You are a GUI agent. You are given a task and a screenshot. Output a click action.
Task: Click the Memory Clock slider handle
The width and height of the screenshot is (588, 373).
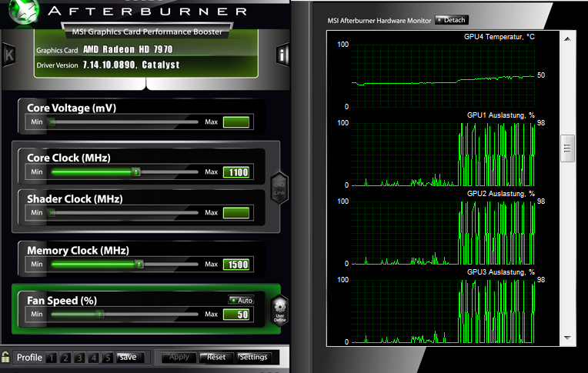[139, 265]
